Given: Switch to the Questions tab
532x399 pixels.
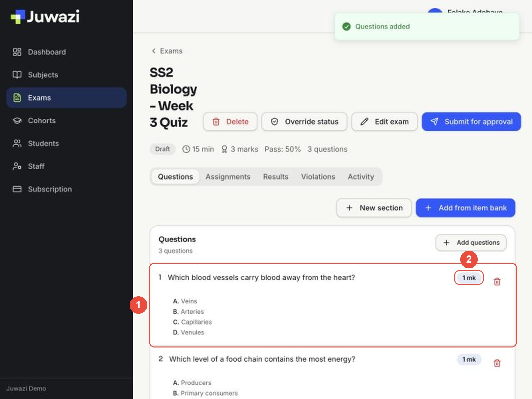Looking at the screenshot, I should 175,177.
